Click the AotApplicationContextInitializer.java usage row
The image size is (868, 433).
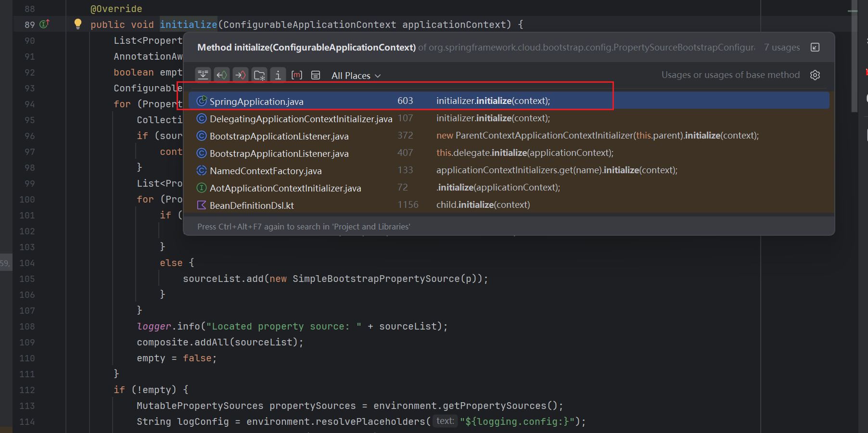tap(285, 188)
